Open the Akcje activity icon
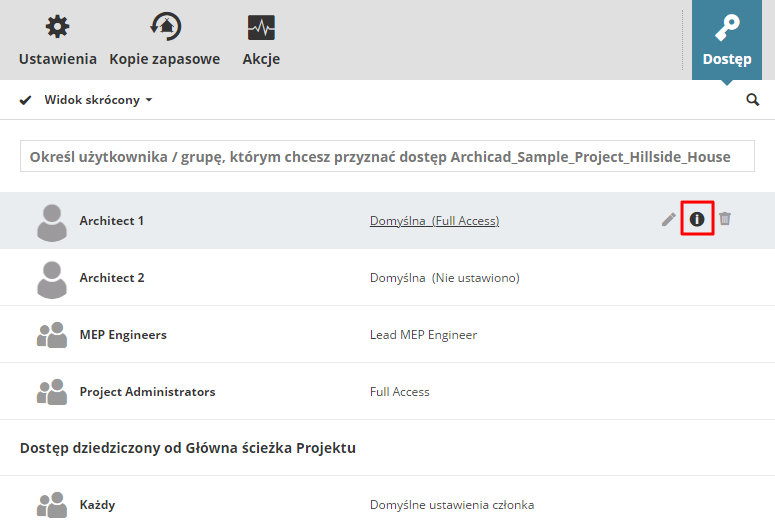775x530 pixels. tap(261, 28)
